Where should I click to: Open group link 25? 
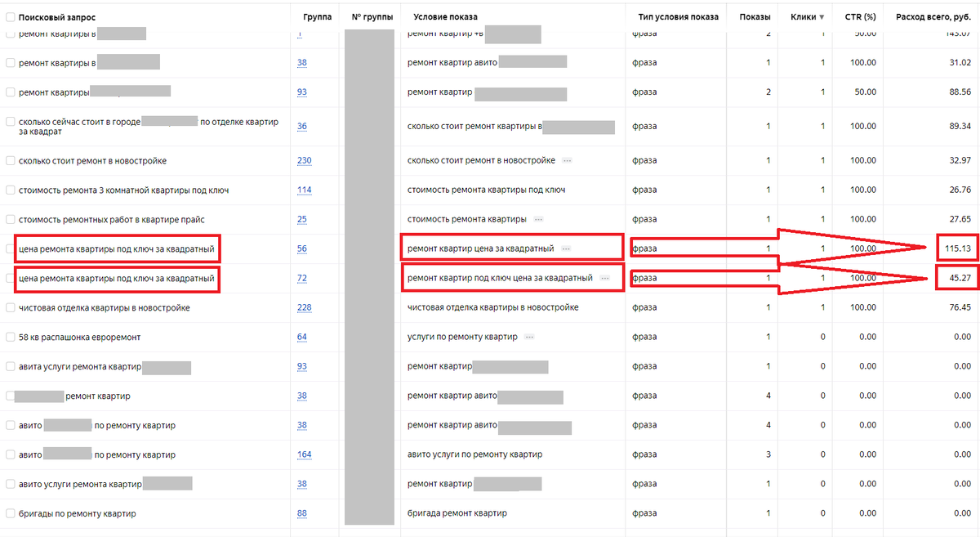pos(302,220)
